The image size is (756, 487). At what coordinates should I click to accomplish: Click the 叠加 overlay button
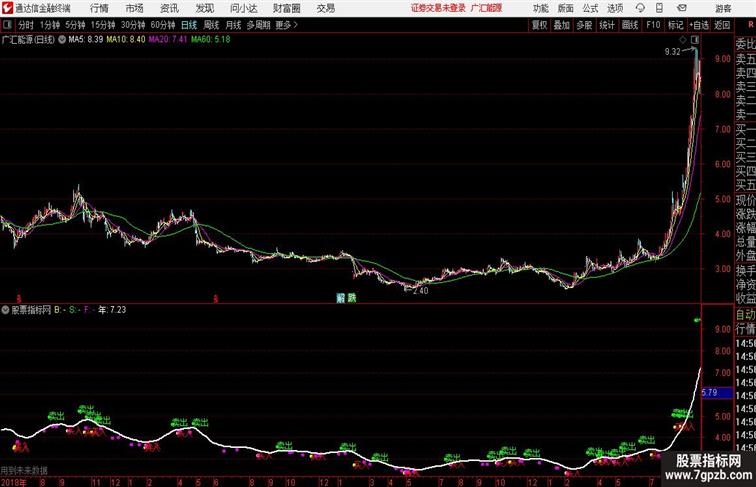pyautogui.click(x=562, y=25)
